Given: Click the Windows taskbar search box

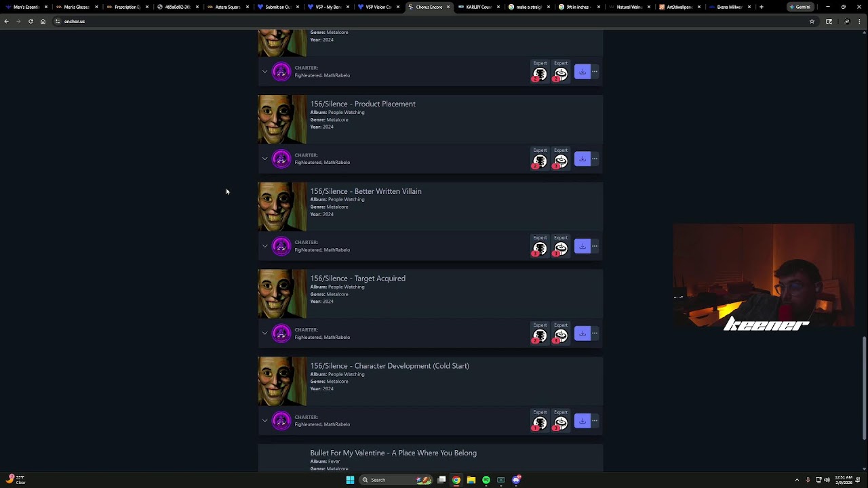Looking at the screenshot, I should 396,480.
